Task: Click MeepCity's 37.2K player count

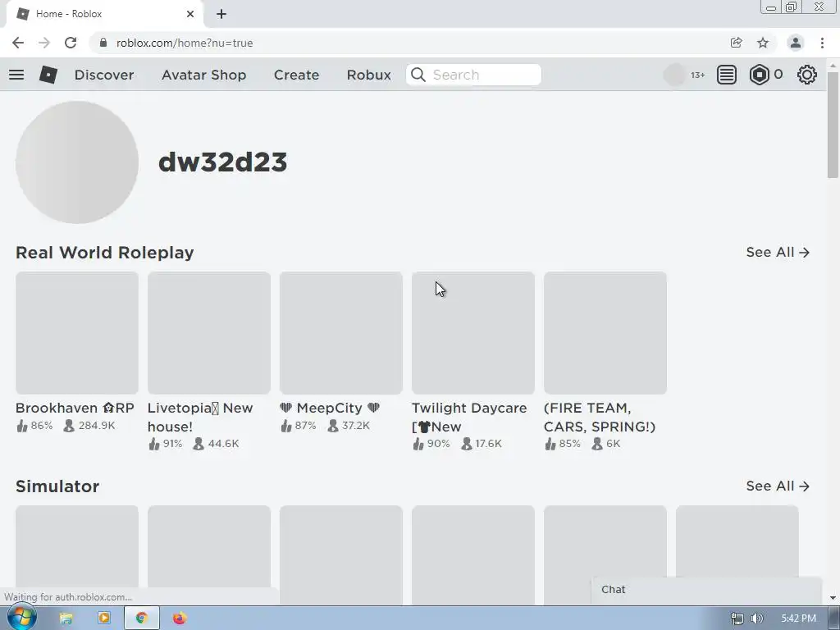Action: 349,426
